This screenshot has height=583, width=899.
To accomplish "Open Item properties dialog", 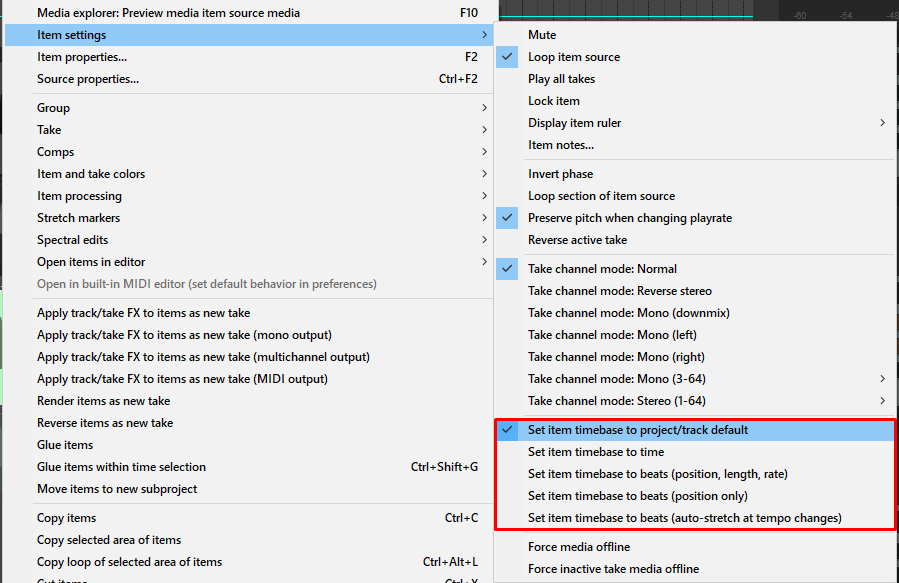I will tap(82, 57).
